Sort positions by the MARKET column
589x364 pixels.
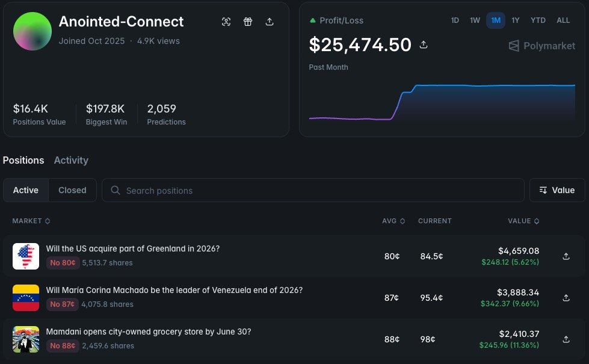pyautogui.click(x=31, y=221)
